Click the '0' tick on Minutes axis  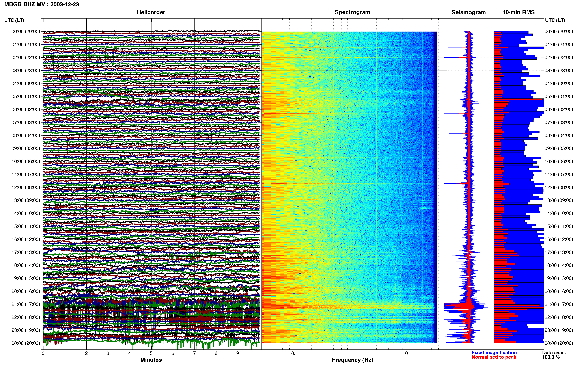[43, 353]
